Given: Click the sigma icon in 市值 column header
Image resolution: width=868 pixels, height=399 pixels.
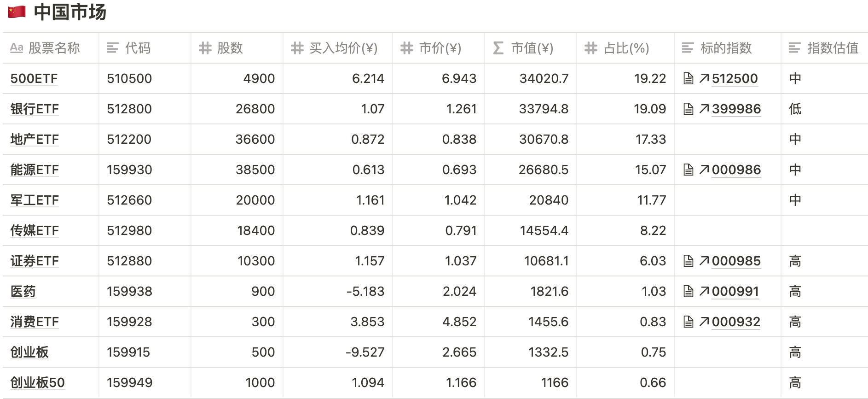Looking at the screenshot, I should pos(498,48).
